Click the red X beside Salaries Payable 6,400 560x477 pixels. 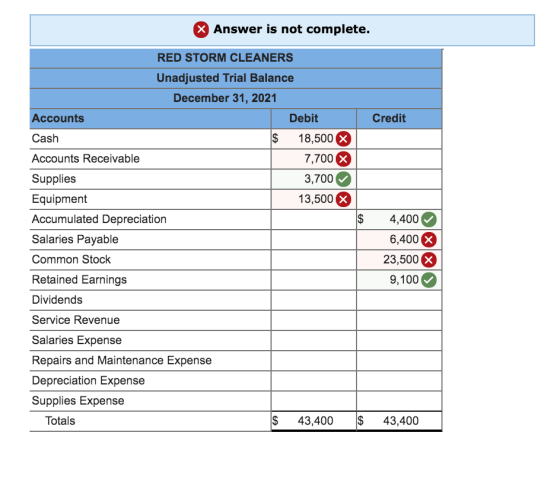click(429, 240)
